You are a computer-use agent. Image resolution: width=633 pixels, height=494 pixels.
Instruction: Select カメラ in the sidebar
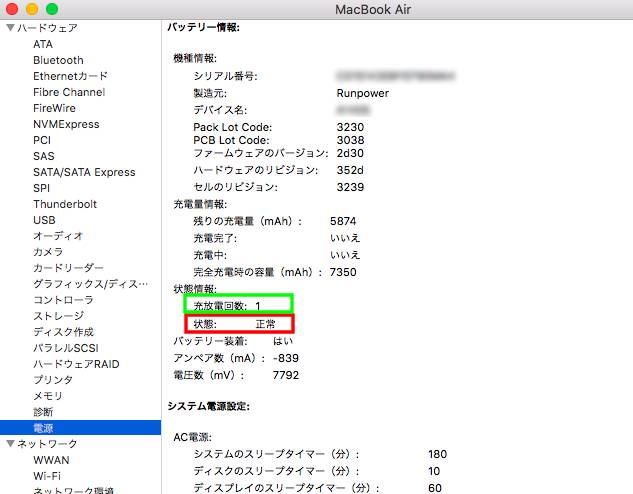coord(48,252)
